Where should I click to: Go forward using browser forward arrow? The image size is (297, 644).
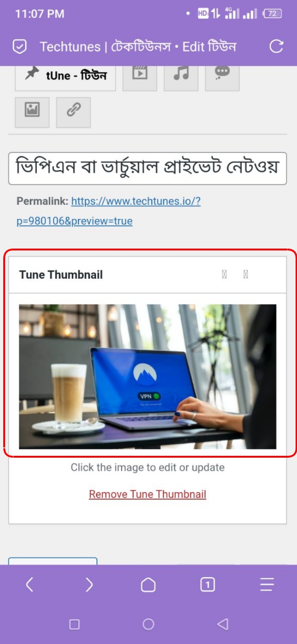(89, 585)
